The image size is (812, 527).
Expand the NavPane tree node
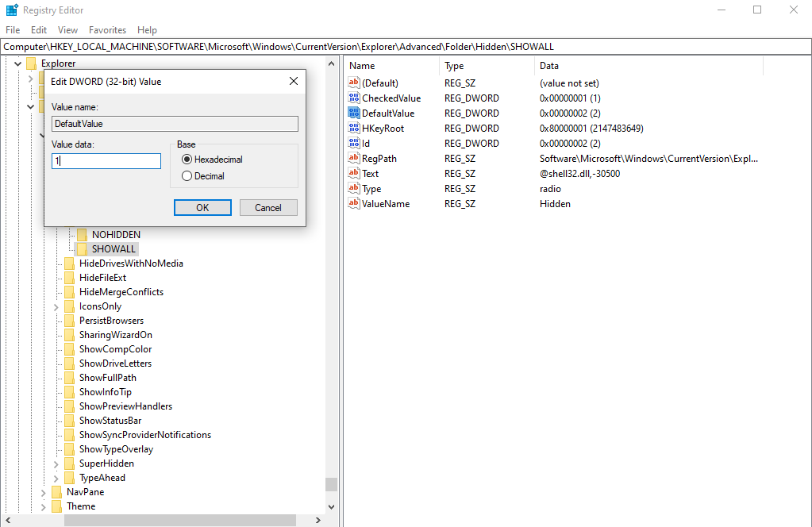[x=43, y=491]
